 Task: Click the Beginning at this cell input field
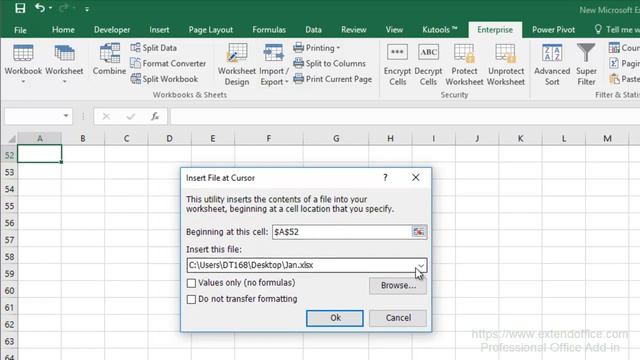[x=342, y=232]
